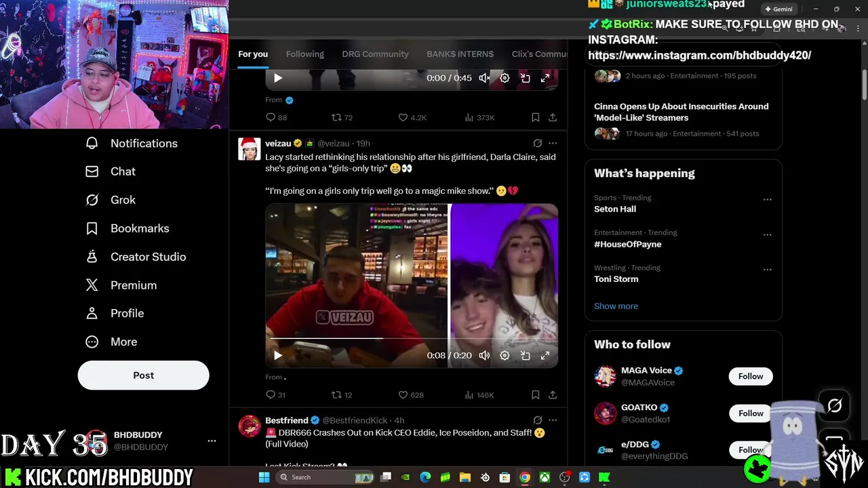Screen dimensions: 868x488
Task: Follow GOATKO
Action: click(x=750, y=413)
